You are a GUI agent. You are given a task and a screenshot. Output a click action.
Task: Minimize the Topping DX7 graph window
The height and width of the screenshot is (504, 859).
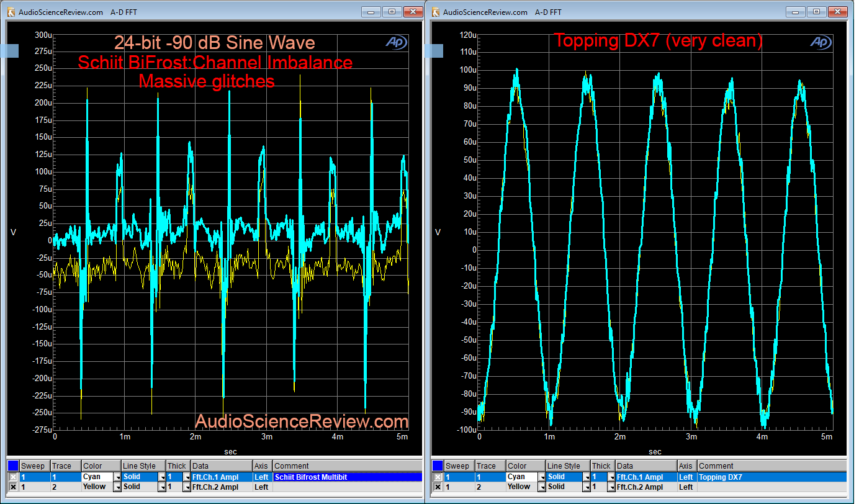pyautogui.click(x=796, y=11)
